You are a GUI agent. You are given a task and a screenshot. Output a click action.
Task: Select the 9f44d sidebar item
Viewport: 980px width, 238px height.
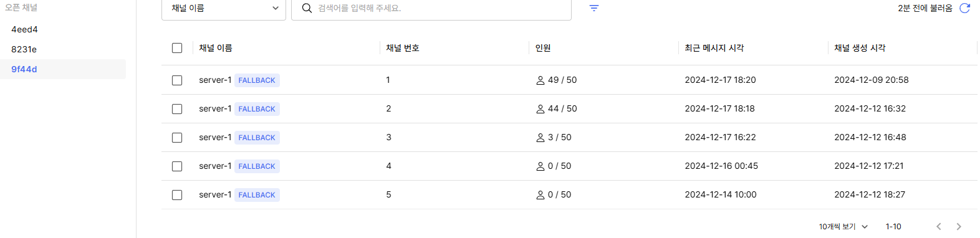point(62,69)
